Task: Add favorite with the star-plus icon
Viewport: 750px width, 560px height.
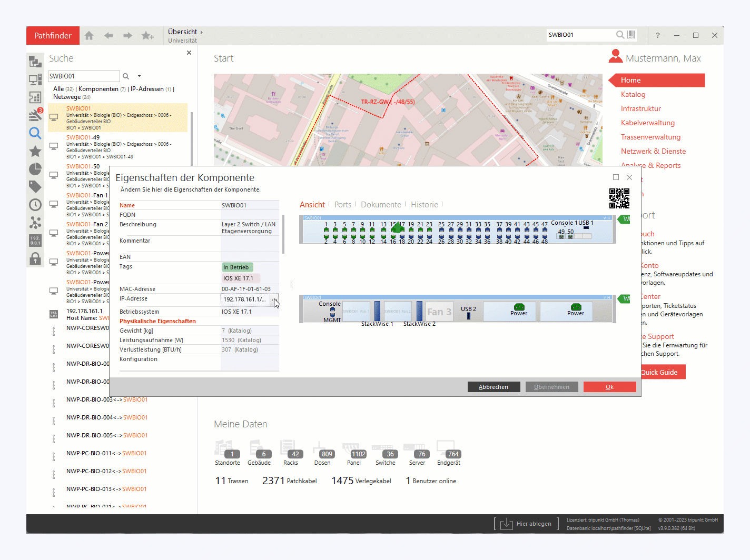Action: coord(147,36)
